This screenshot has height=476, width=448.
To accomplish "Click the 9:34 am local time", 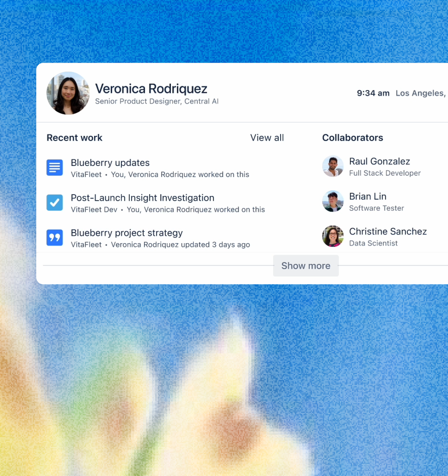I will tap(373, 93).
